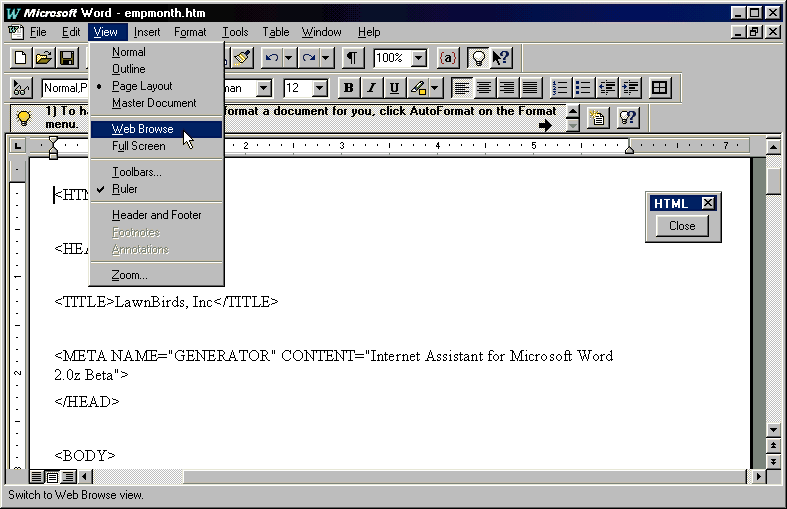
Task: Click the Help pointer question mark icon
Action: [501, 58]
